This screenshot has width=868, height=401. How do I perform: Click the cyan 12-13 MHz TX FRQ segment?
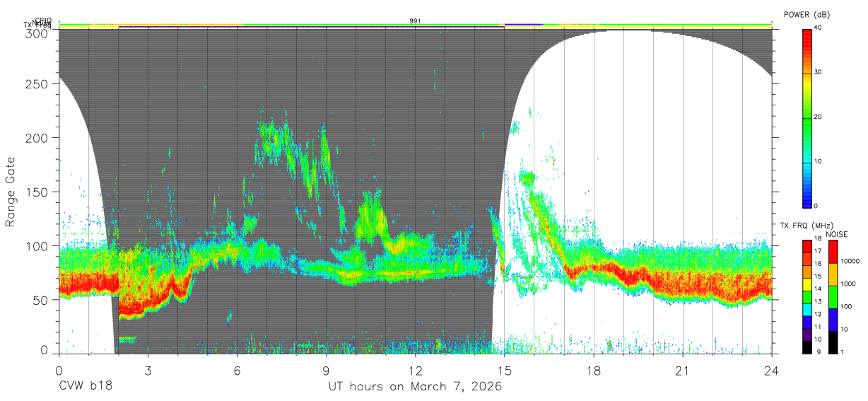808,309
